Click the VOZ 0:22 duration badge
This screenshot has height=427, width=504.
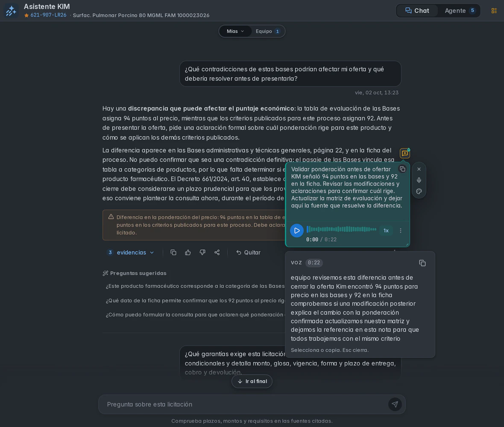click(314, 263)
